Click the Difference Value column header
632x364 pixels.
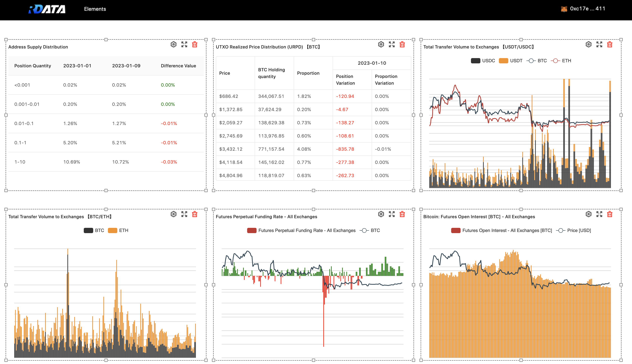[178, 66]
